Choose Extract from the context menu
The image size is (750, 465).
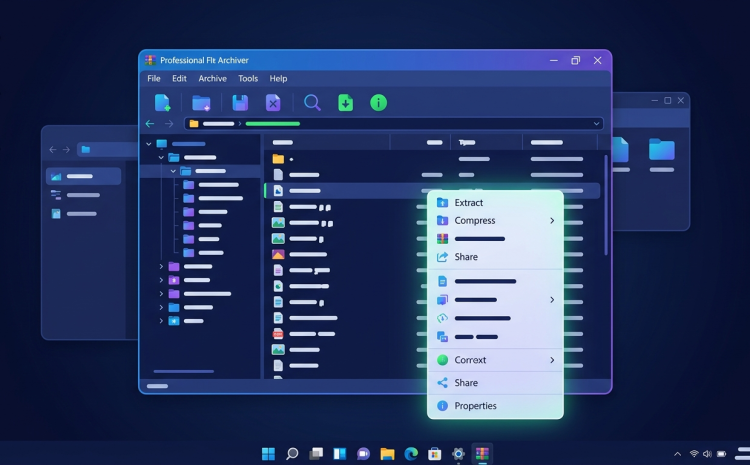click(x=495, y=202)
